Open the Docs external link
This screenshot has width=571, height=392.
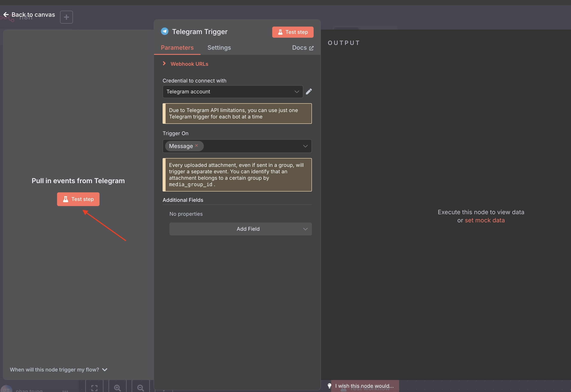[x=302, y=48]
